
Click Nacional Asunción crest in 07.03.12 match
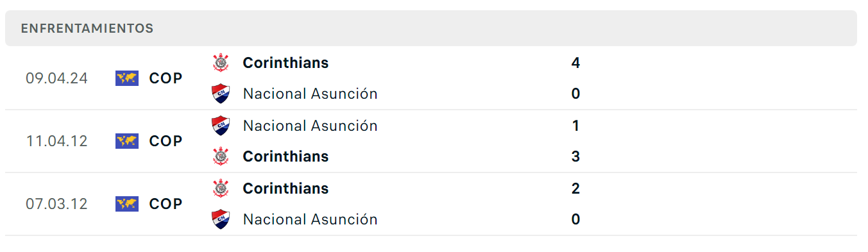click(221, 219)
